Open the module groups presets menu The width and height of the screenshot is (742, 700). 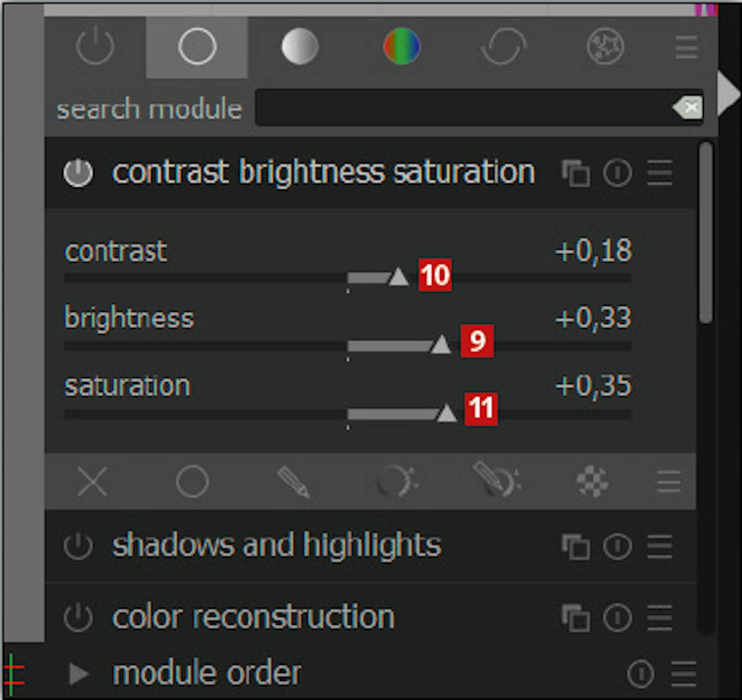tap(686, 47)
